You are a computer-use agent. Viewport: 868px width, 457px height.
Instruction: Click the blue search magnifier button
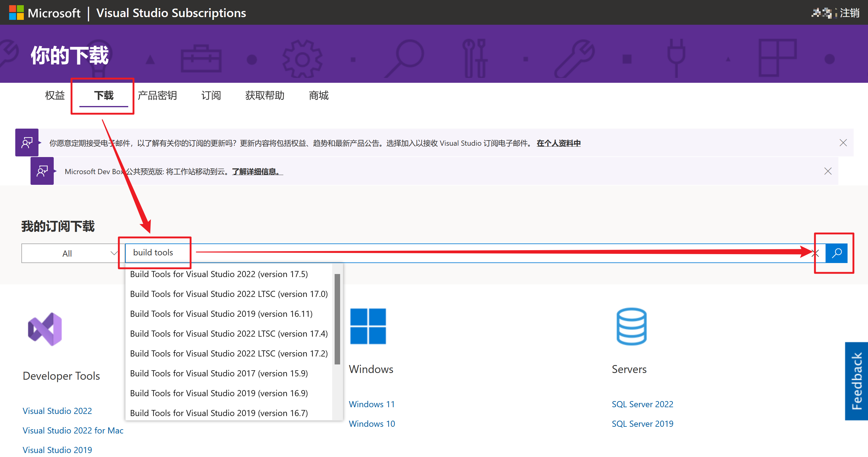(x=836, y=253)
